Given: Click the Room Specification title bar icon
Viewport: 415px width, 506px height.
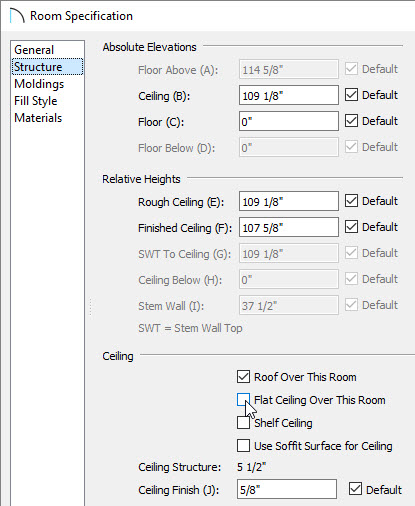Looking at the screenshot, I should point(17,16).
